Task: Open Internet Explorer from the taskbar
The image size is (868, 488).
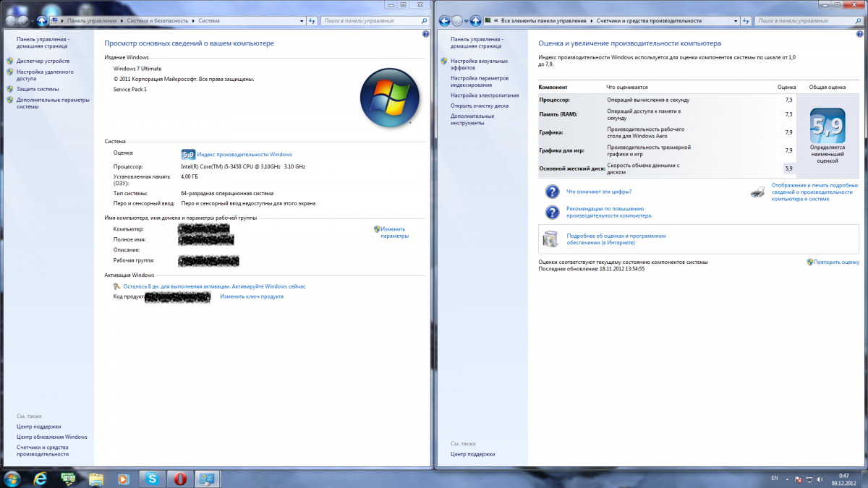Action: (41, 479)
